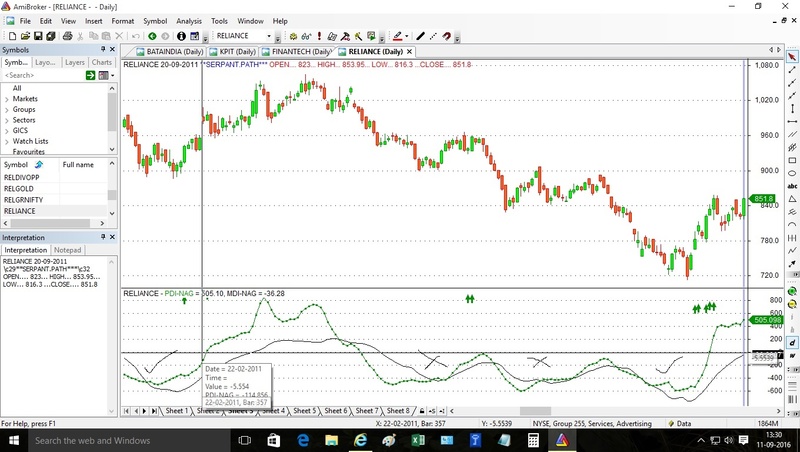Pin the Symbols panel

coord(103,49)
